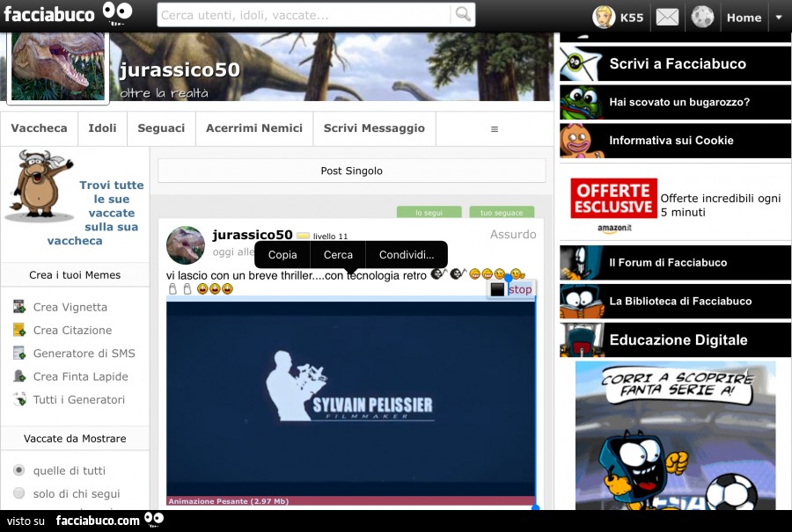The height and width of the screenshot is (532, 792).
Task: Click the K55 user avatar icon
Action: click(604, 17)
